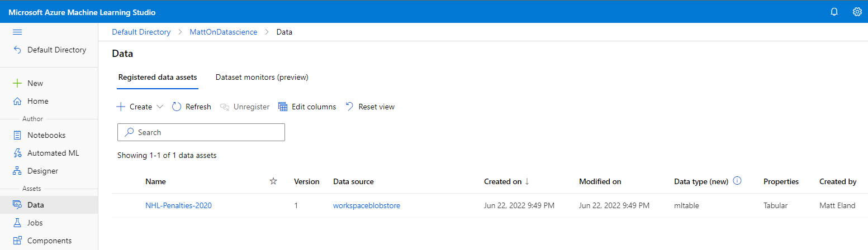Screen dimensions: 868x250
Task: Switch to Dataset monitors (preview) tab
Action: click(262, 77)
